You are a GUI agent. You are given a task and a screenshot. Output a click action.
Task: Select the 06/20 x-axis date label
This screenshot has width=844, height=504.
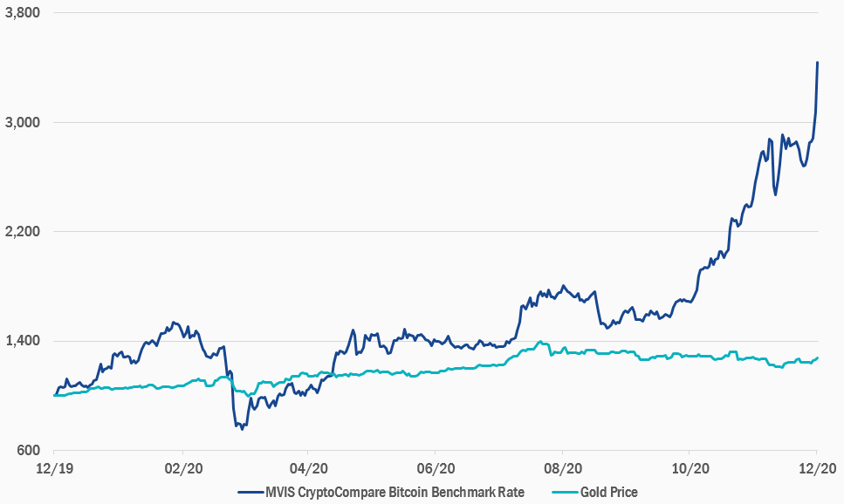click(436, 467)
